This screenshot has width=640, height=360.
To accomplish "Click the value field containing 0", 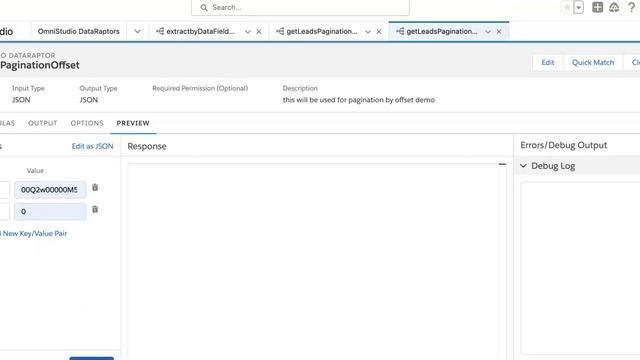I will click(x=50, y=211).
